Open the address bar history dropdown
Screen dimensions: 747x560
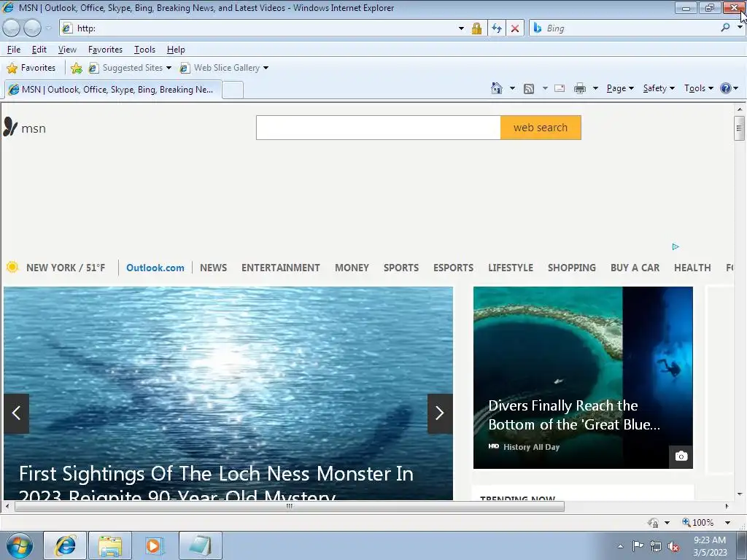461,28
